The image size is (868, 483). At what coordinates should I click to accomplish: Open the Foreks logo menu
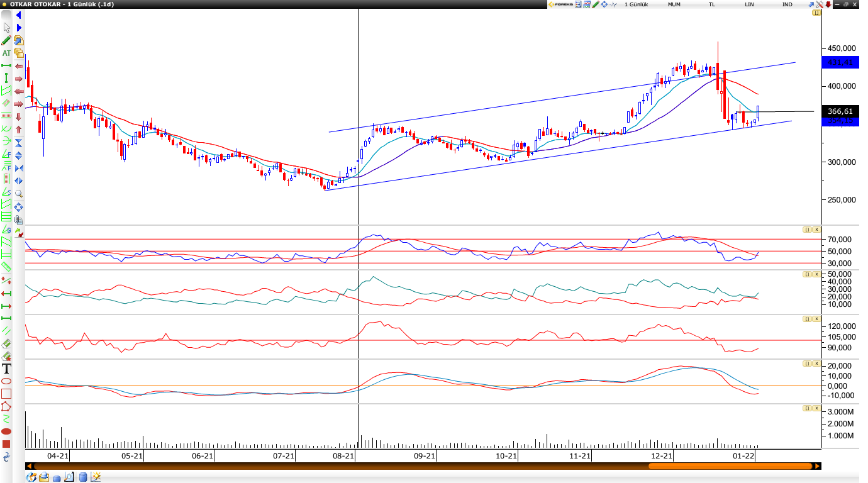[x=561, y=4]
